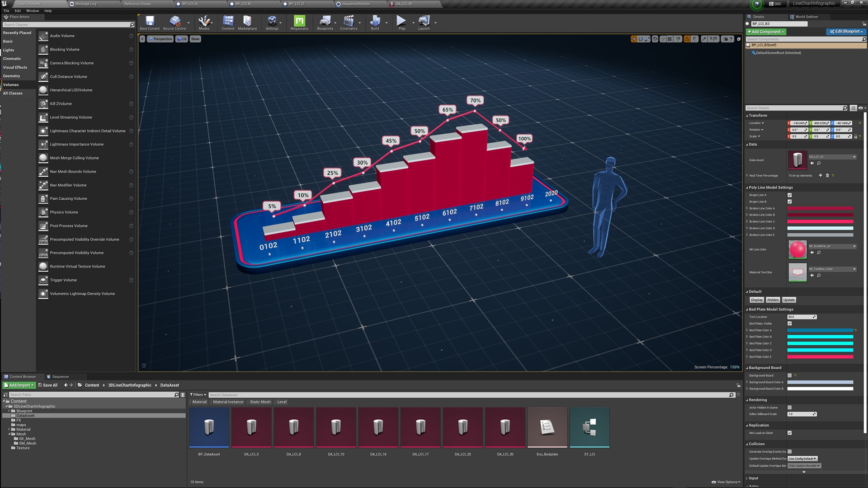Switch to the DA_LCI_30 tab
868x488 pixels.
coord(403,4)
